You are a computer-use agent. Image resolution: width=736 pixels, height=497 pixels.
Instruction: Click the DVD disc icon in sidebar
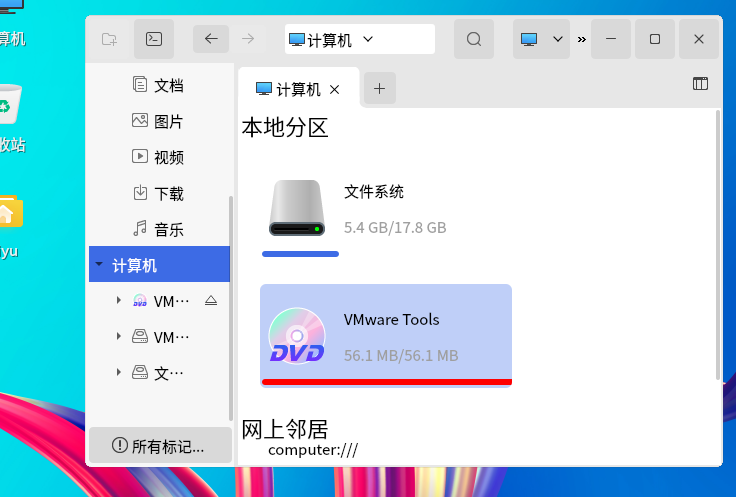coord(140,300)
